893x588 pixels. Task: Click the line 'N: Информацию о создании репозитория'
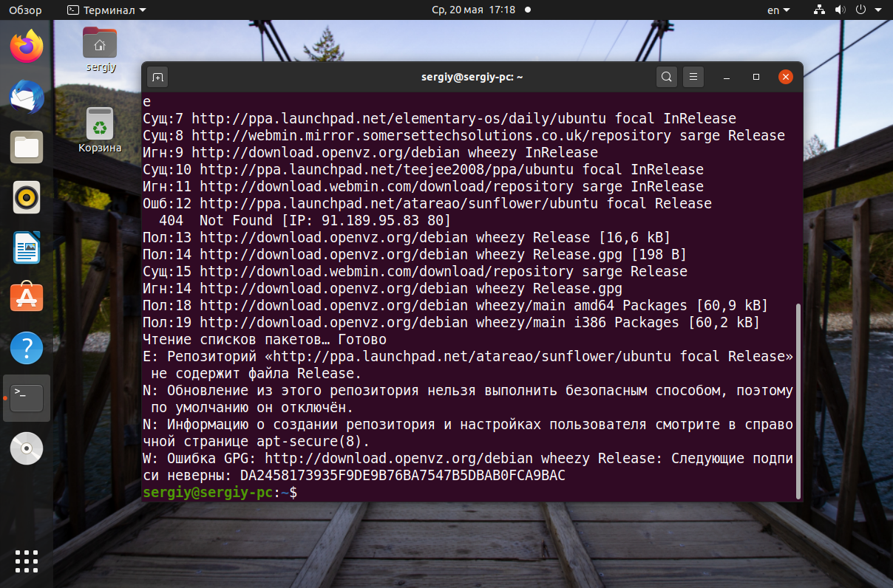[x=468, y=425]
